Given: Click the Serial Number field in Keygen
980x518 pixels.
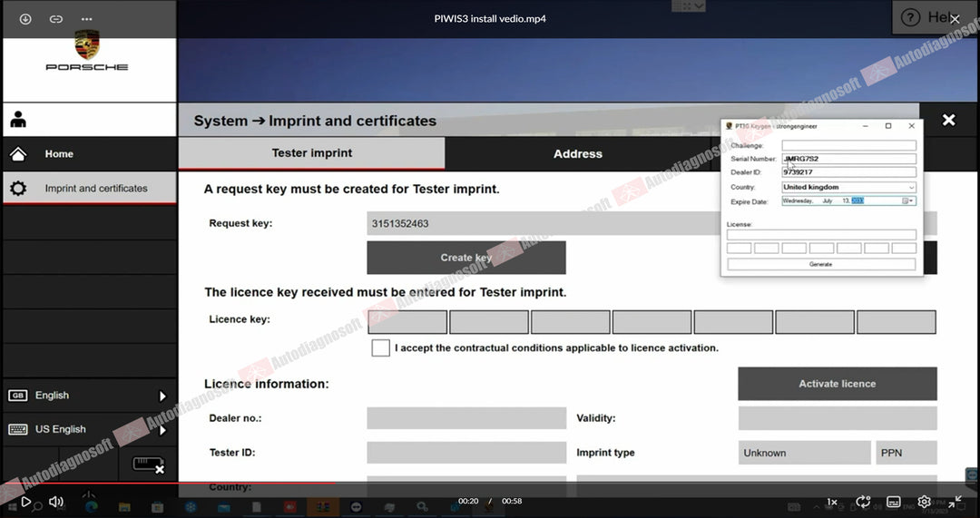Looking at the screenshot, I should pyautogui.click(x=848, y=159).
